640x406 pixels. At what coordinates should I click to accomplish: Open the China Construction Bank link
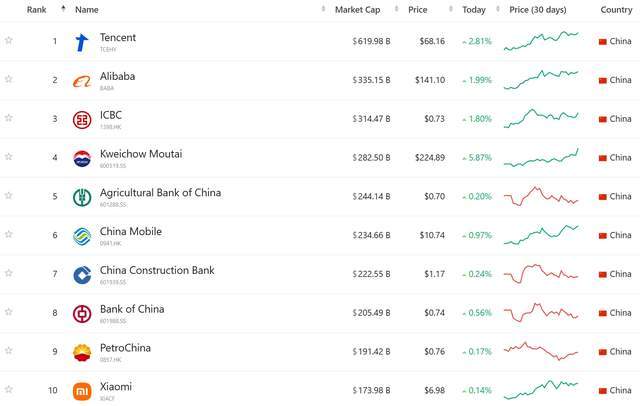[x=157, y=270]
